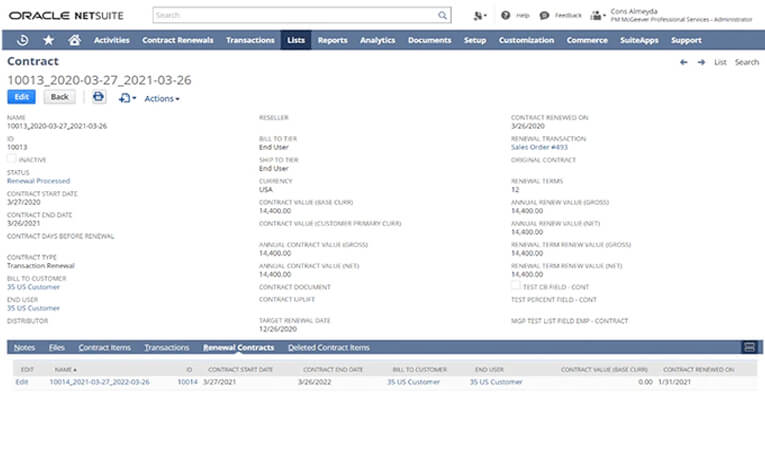Click the sublist layout icon at tab bar right
Screen dimensions: 765x450
(x=749, y=347)
